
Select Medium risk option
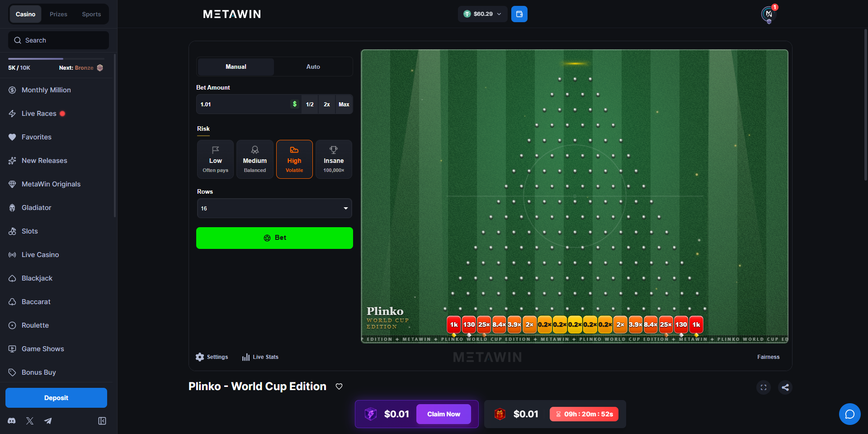(x=255, y=159)
